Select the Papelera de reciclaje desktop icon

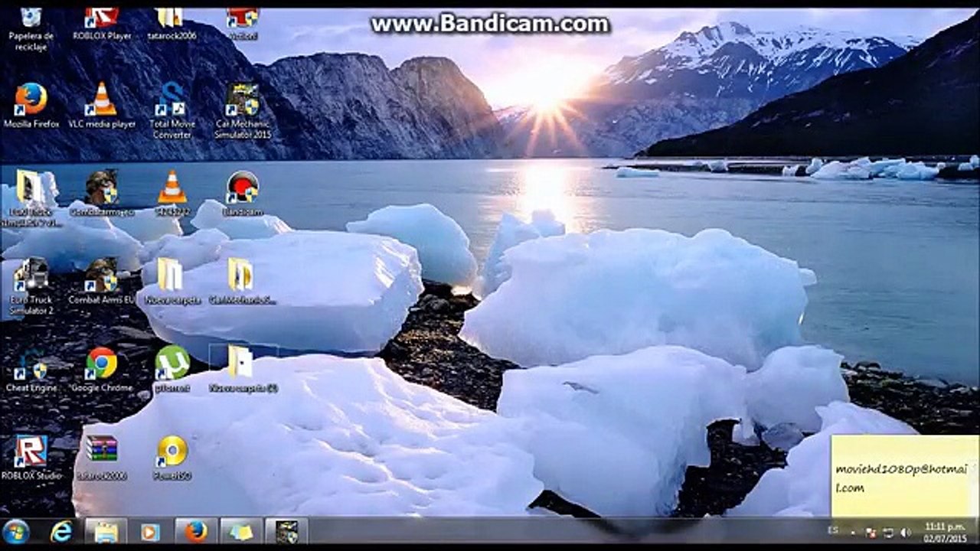(31, 29)
